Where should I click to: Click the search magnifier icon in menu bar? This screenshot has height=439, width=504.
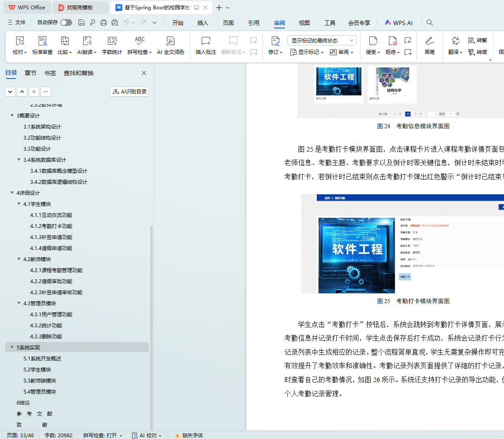point(430,23)
